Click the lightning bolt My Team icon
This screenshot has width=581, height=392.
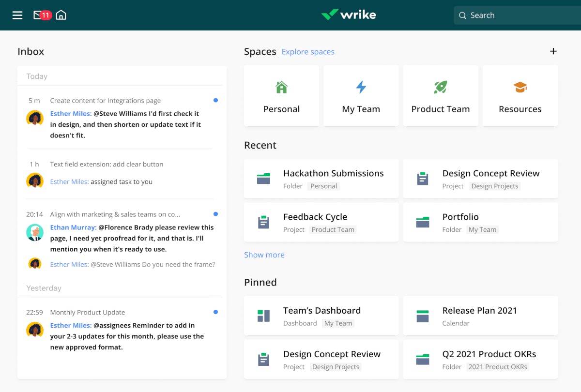(361, 87)
